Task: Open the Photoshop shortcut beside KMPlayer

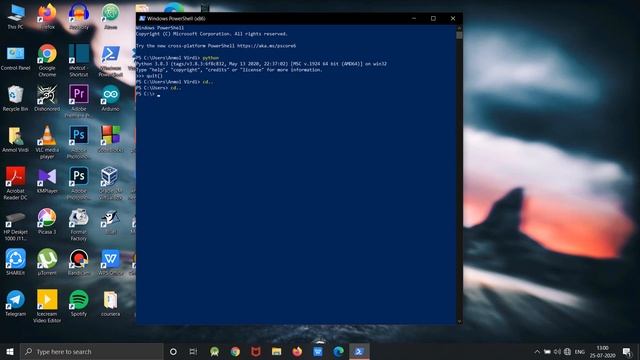Action: pyautogui.click(x=79, y=183)
